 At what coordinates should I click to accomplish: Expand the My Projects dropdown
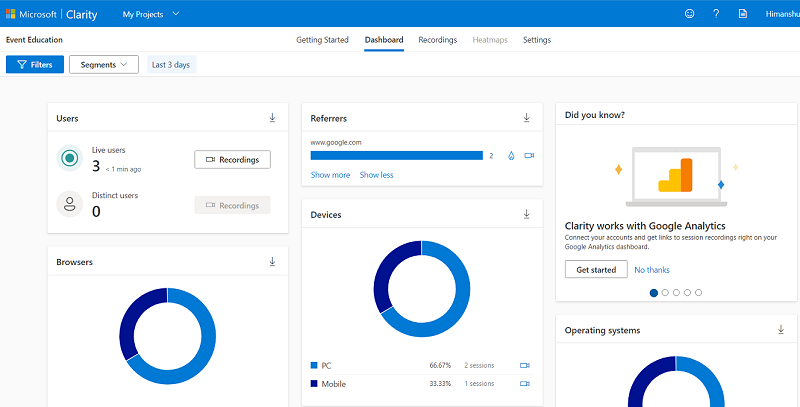click(151, 14)
